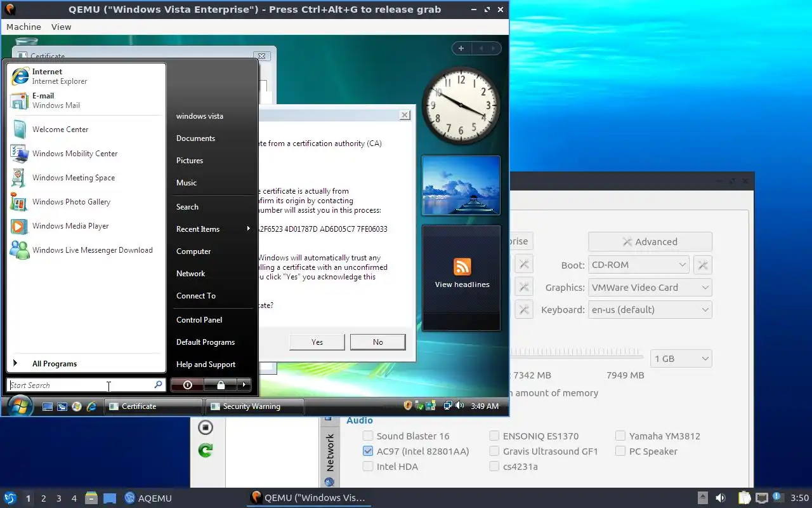812x508 pixels.
Task: Click the tools icon left of Keyboard label
Action: (x=523, y=310)
